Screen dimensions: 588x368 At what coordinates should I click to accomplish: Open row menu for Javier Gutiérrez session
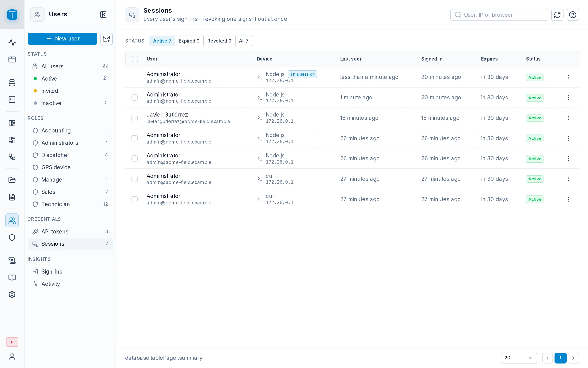568,118
